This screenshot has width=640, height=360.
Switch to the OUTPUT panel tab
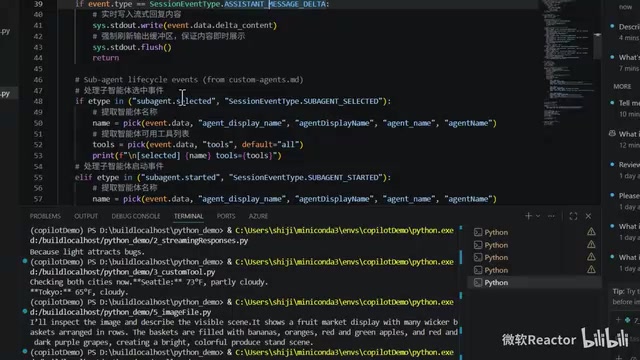point(86,216)
